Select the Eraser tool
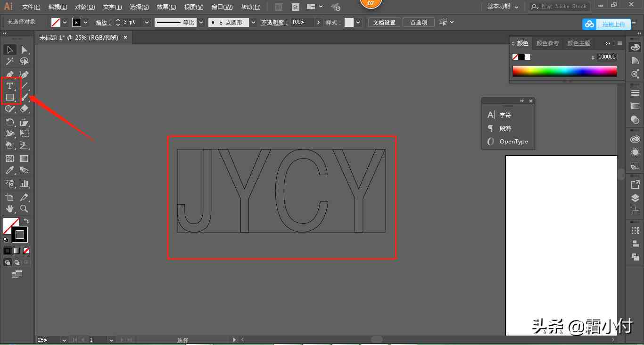The height and width of the screenshot is (345, 644). click(24, 109)
